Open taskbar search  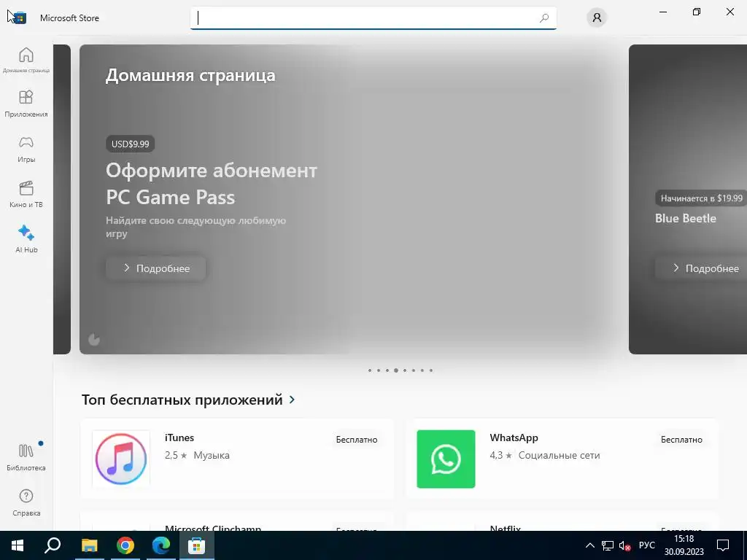[x=53, y=545]
